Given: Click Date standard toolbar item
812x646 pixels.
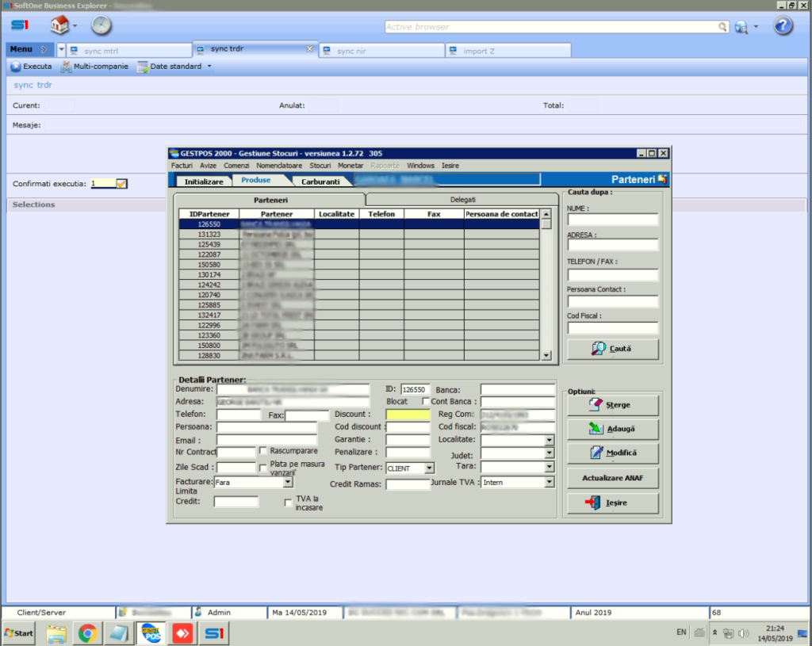Looking at the screenshot, I should pyautogui.click(x=170, y=67).
